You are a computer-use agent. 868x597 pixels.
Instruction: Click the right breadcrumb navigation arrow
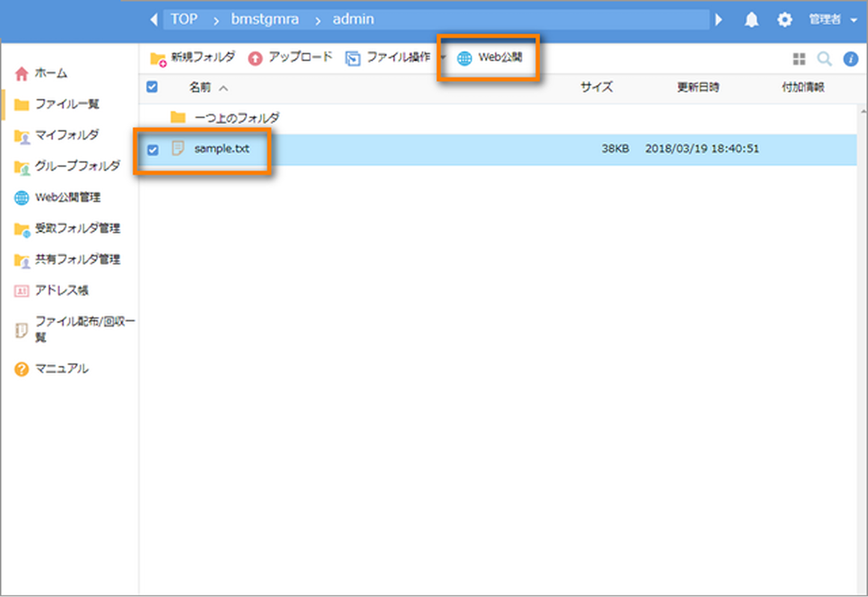point(719,19)
